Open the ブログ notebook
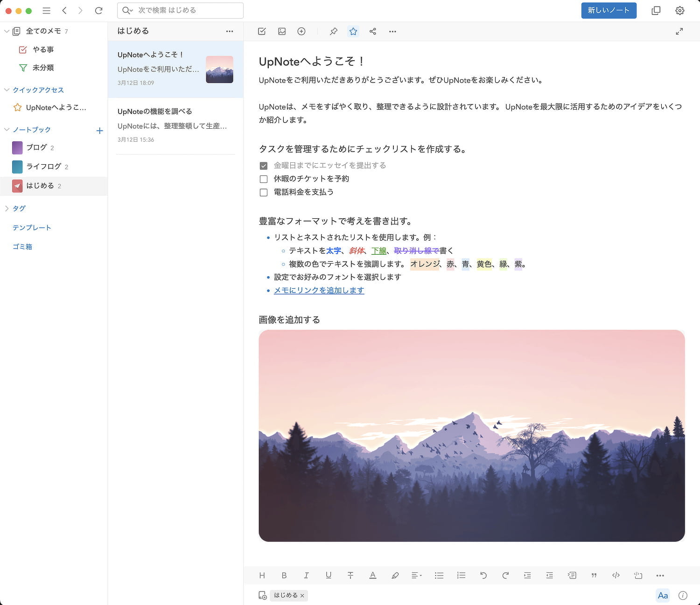700x605 pixels. click(54, 147)
